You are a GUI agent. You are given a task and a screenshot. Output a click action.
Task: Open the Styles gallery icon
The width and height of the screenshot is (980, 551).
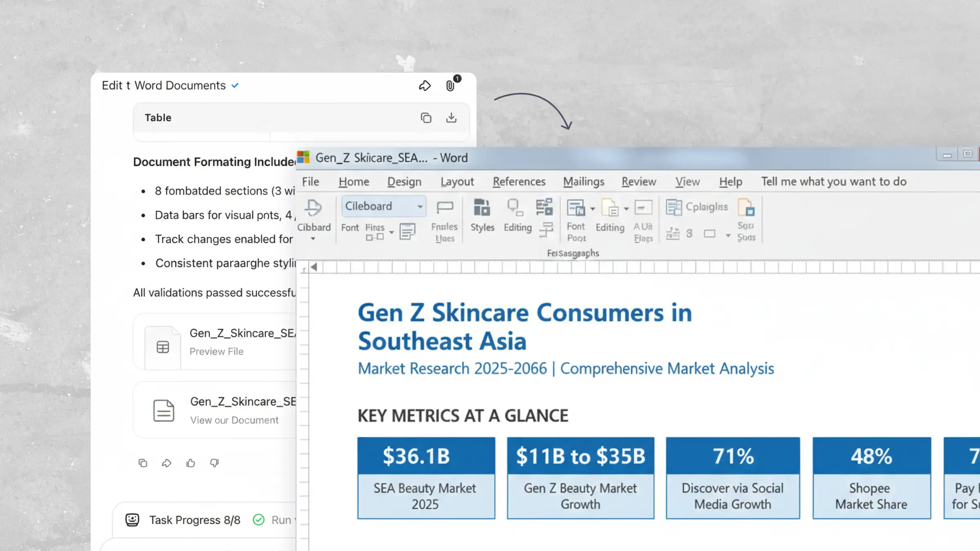click(x=482, y=207)
